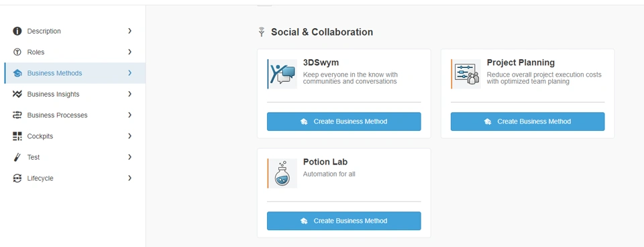Create Business Method for Potion Lab

click(343, 221)
